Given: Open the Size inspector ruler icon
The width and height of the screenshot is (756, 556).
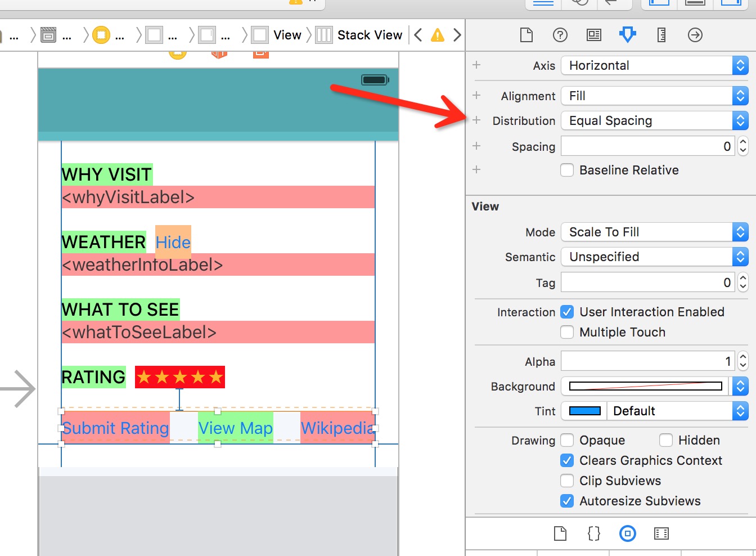Looking at the screenshot, I should tap(661, 35).
